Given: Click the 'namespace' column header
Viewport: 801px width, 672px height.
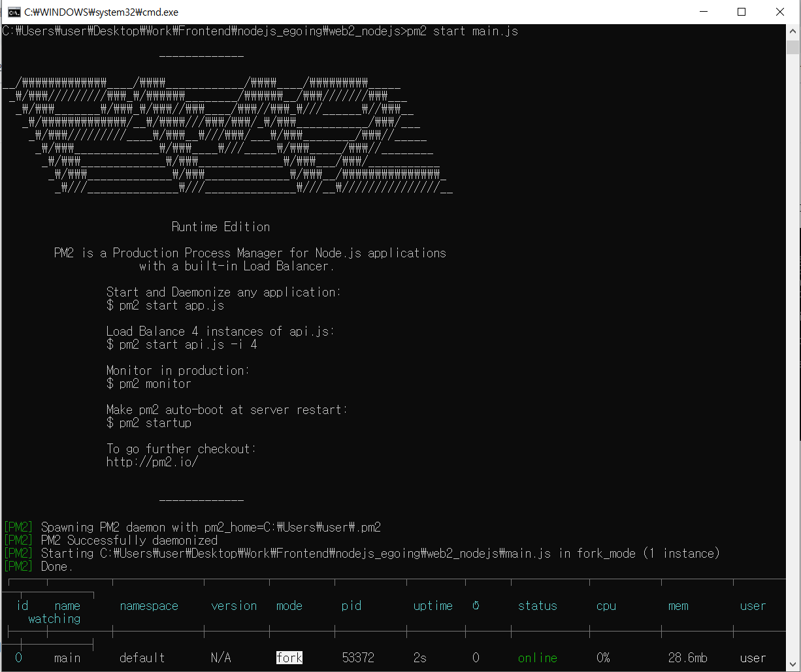Looking at the screenshot, I should point(149,605).
